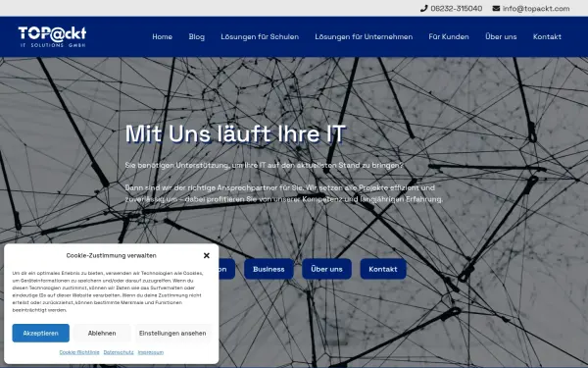
Task: Open the Cookie-Richtlinie link
Action: tap(79, 352)
